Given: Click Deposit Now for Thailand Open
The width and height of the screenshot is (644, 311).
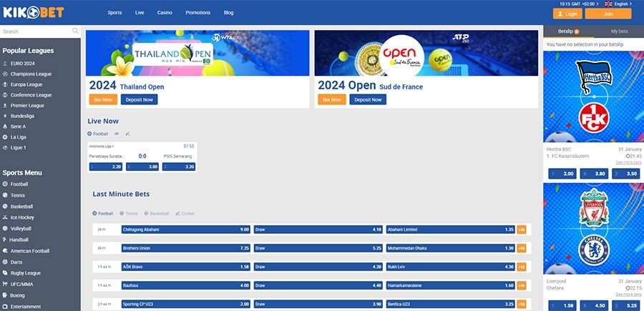Looking at the screenshot, I should tap(140, 99).
